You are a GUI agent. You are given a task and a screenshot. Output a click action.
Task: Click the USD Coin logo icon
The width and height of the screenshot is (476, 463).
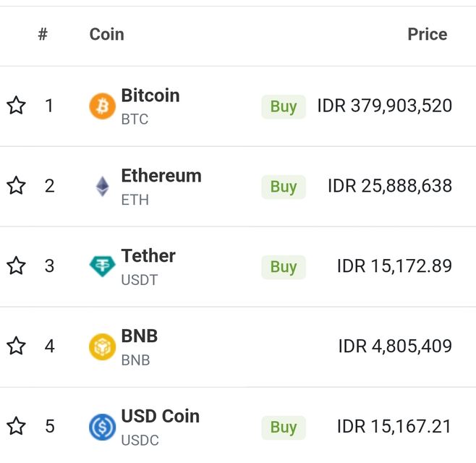point(102,427)
